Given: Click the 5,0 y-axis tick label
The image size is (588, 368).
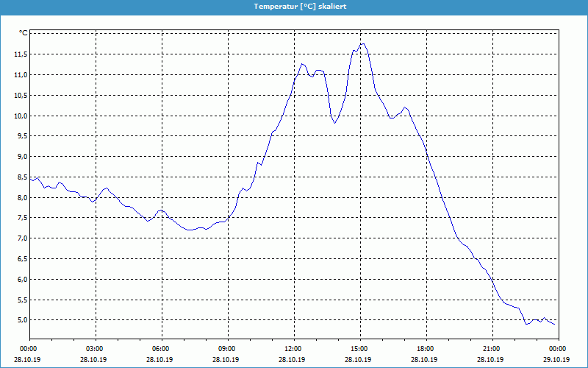Looking at the screenshot, I should point(20,320).
